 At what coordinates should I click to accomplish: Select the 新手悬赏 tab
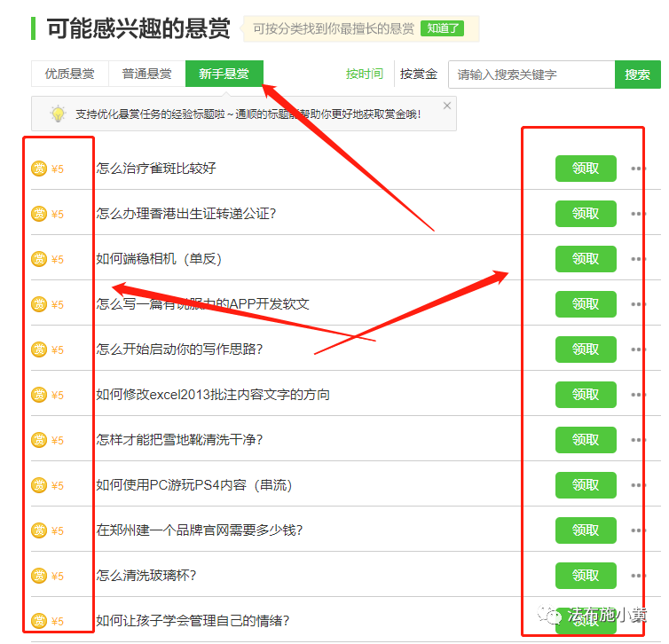[x=224, y=75]
